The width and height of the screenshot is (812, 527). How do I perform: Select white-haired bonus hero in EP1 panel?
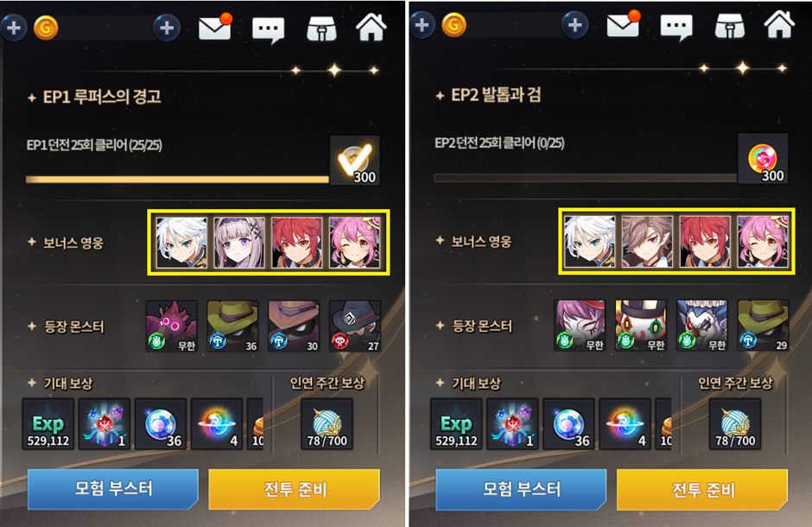pyautogui.click(x=181, y=242)
